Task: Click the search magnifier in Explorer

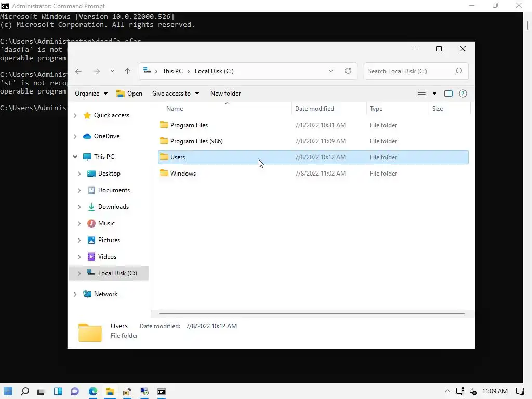Action: 458,71
